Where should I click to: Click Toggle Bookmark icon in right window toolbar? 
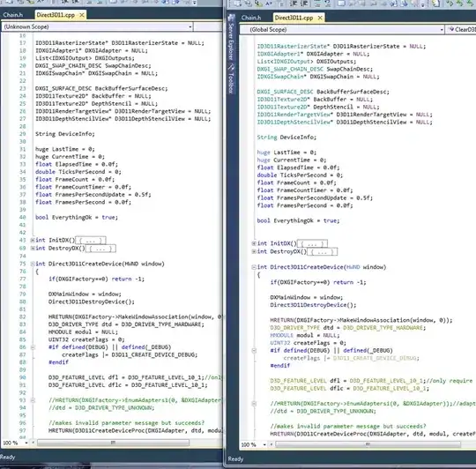click(341, 3)
